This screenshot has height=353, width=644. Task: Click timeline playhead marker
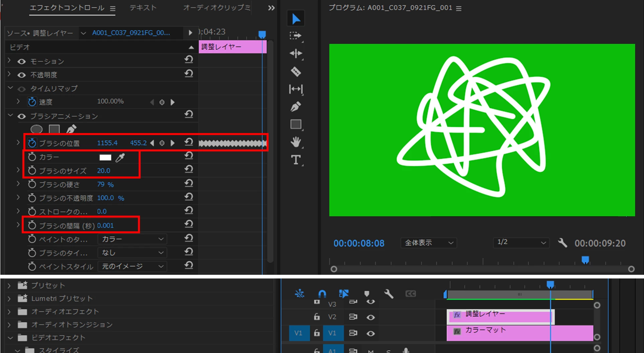(550, 284)
